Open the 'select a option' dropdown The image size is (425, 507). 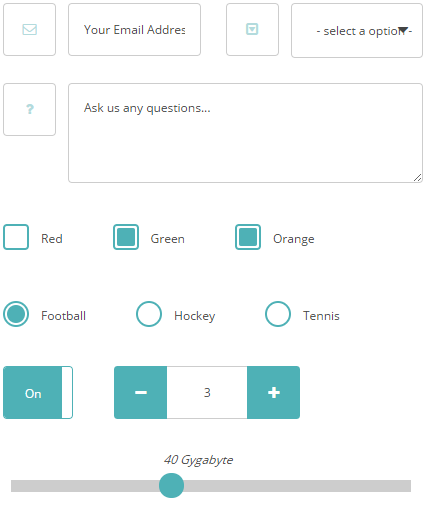point(357,31)
